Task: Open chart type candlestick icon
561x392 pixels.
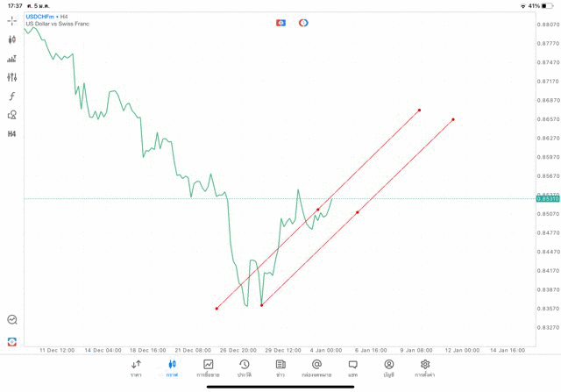Action: pos(12,39)
